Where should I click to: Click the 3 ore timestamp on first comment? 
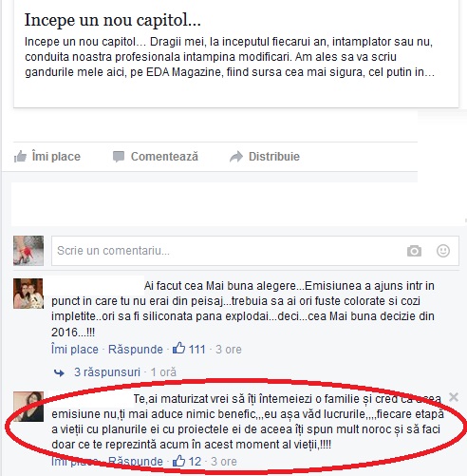tap(229, 350)
